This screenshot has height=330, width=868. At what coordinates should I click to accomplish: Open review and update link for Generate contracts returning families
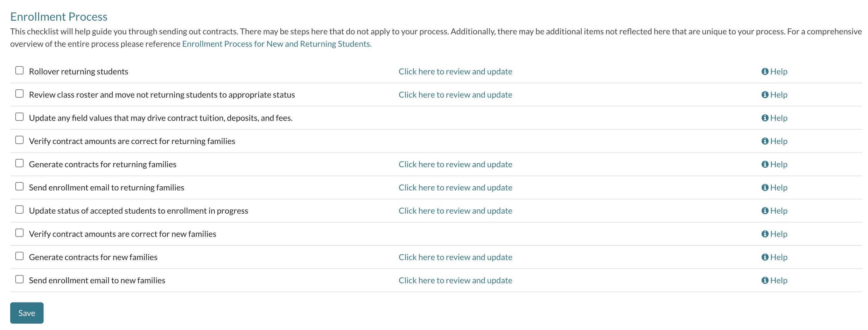coord(455,164)
